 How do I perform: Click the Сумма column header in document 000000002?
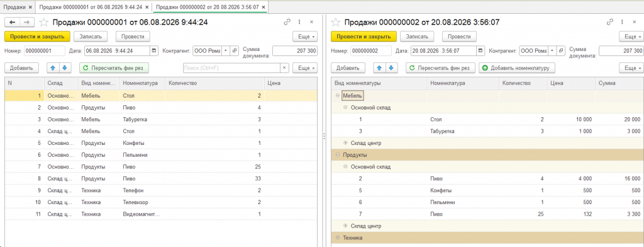619,83
